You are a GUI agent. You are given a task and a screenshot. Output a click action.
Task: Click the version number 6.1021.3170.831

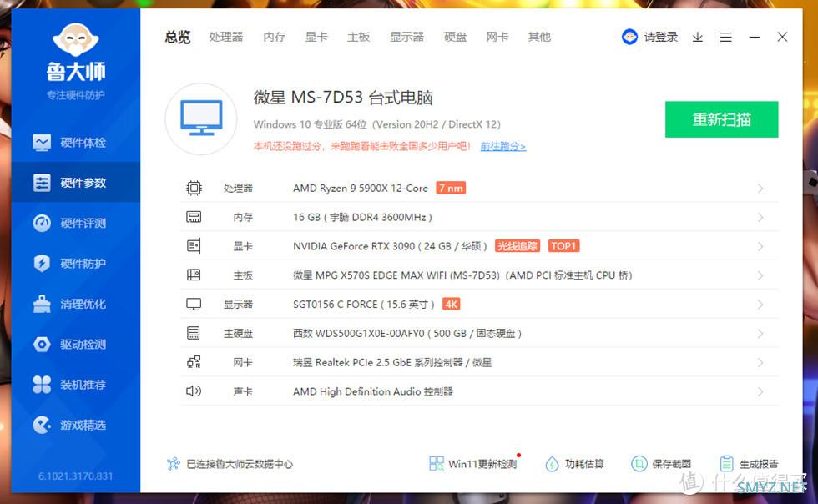click(x=76, y=476)
